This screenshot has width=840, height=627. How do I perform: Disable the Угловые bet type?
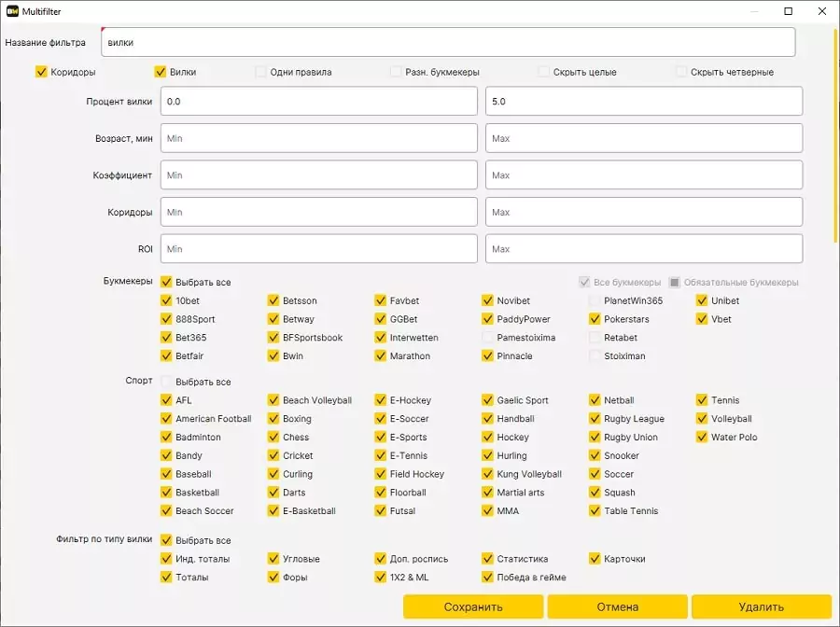[x=273, y=559]
